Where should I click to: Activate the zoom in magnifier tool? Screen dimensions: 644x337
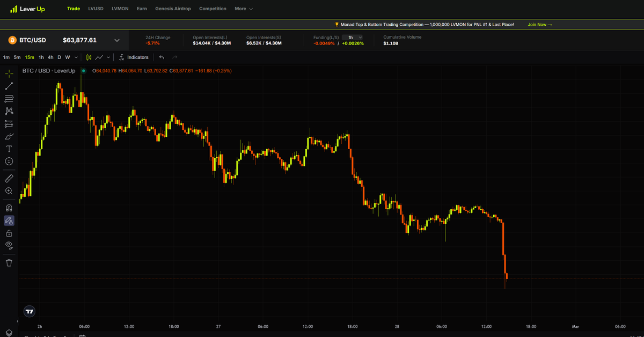point(9,191)
